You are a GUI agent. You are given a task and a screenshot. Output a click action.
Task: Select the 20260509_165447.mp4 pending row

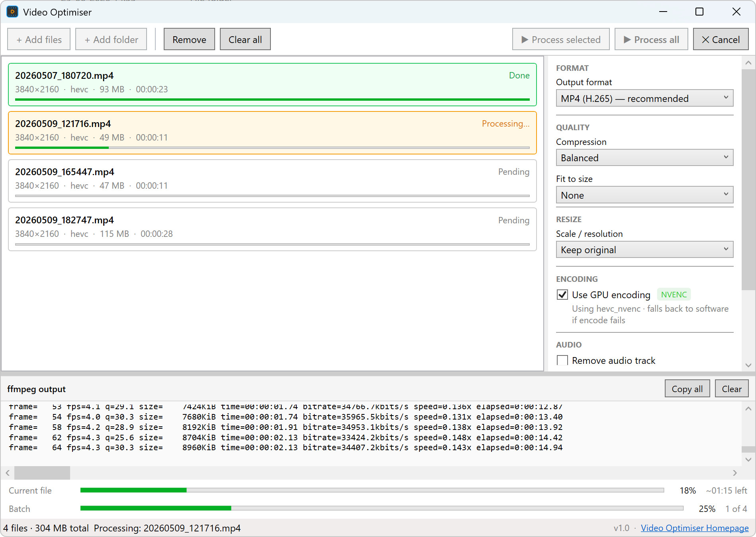click(272, 181)
